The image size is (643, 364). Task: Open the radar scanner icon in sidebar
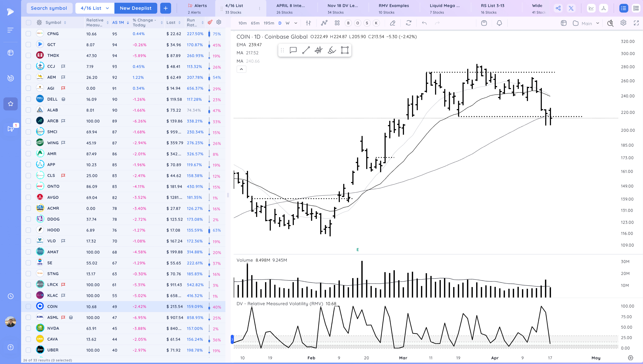pos(10,78)
